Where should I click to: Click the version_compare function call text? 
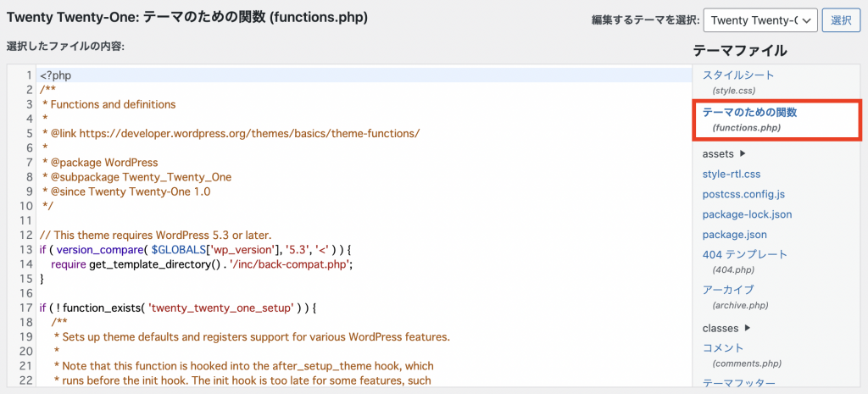tap(98, 250)
